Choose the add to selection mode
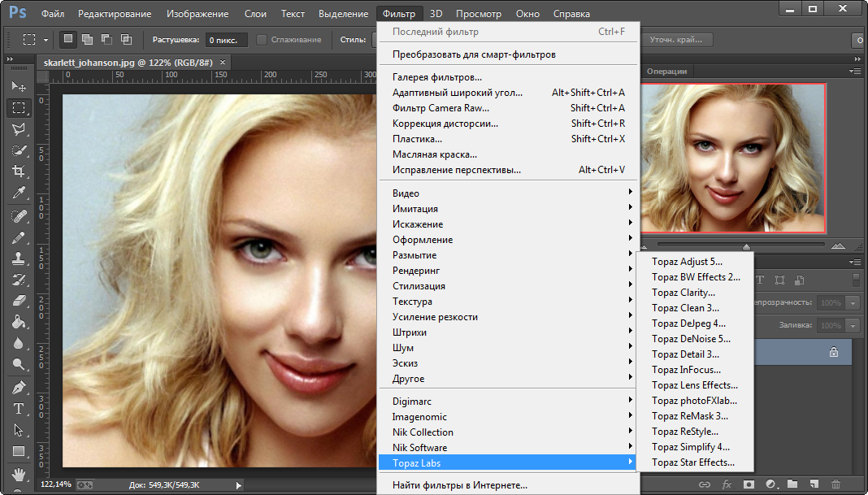The height and width of the screenshot is (495, 868). point(87,39)
